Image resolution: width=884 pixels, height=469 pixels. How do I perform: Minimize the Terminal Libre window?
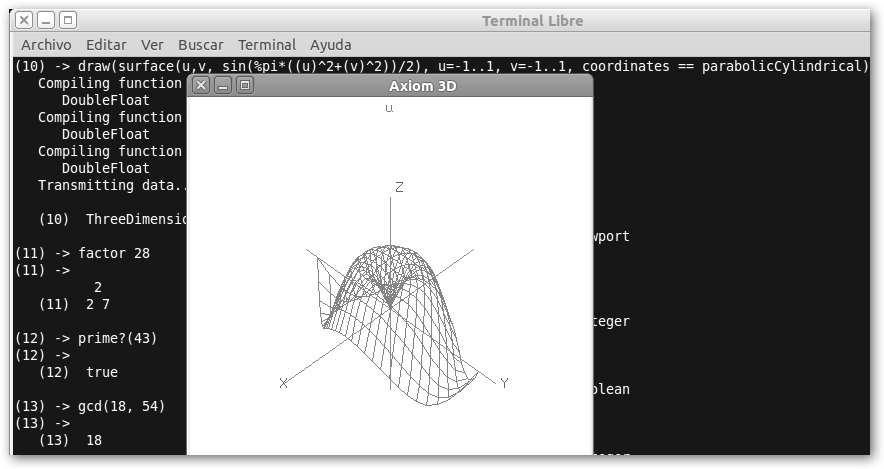[x=46, y=20]
